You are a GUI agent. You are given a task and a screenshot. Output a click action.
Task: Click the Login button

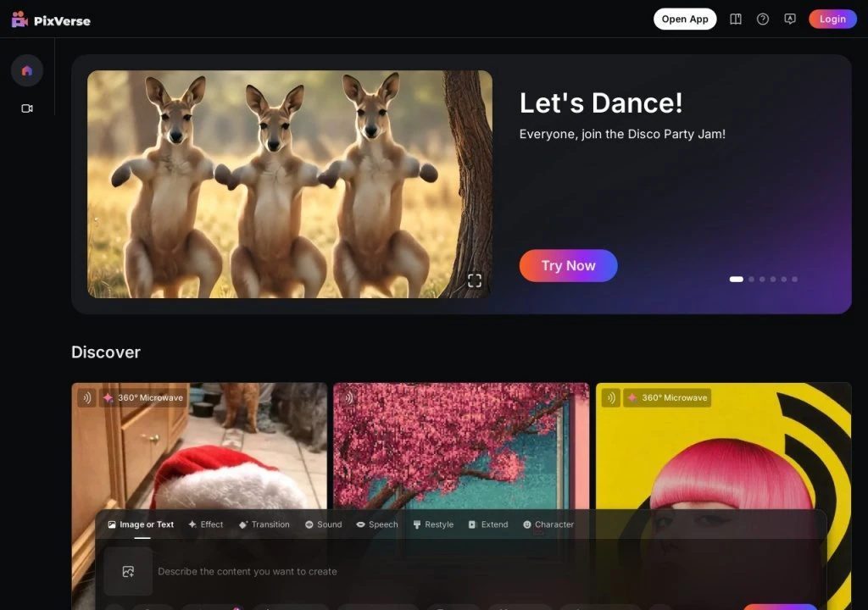coord(832,19)
